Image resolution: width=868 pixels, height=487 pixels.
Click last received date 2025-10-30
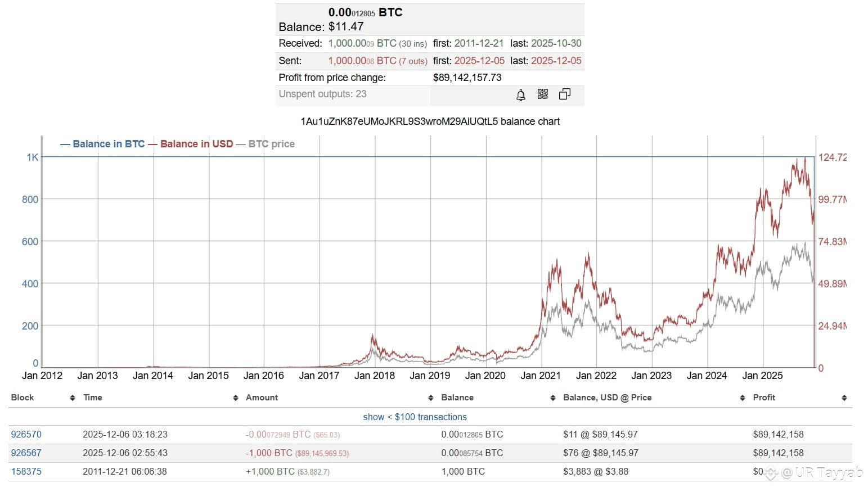coord(557,43)
